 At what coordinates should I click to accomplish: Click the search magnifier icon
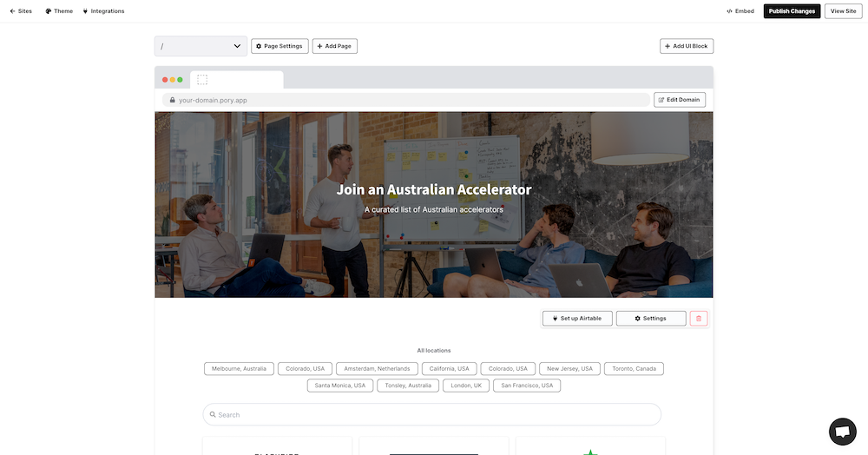click(213, 414)
